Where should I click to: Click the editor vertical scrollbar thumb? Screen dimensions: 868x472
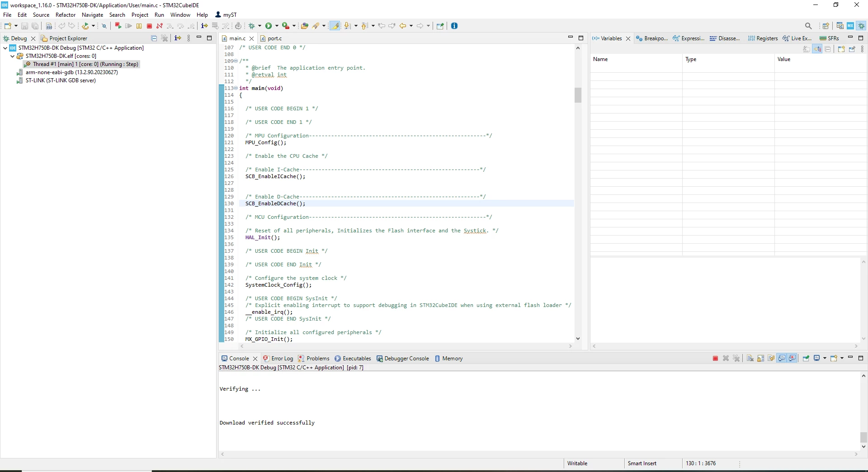click(x=578, y=95)
